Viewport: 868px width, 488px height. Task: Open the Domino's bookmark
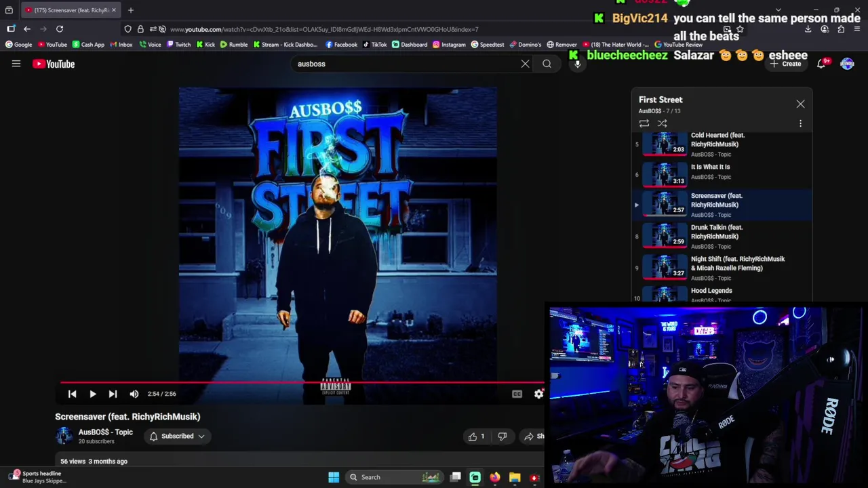(x=526, y=45)
